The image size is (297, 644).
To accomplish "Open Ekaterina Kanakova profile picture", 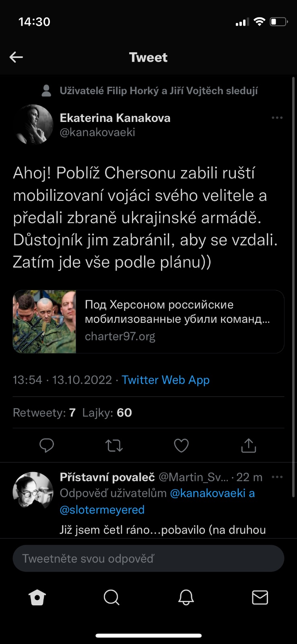I will [x=34, y=124].
